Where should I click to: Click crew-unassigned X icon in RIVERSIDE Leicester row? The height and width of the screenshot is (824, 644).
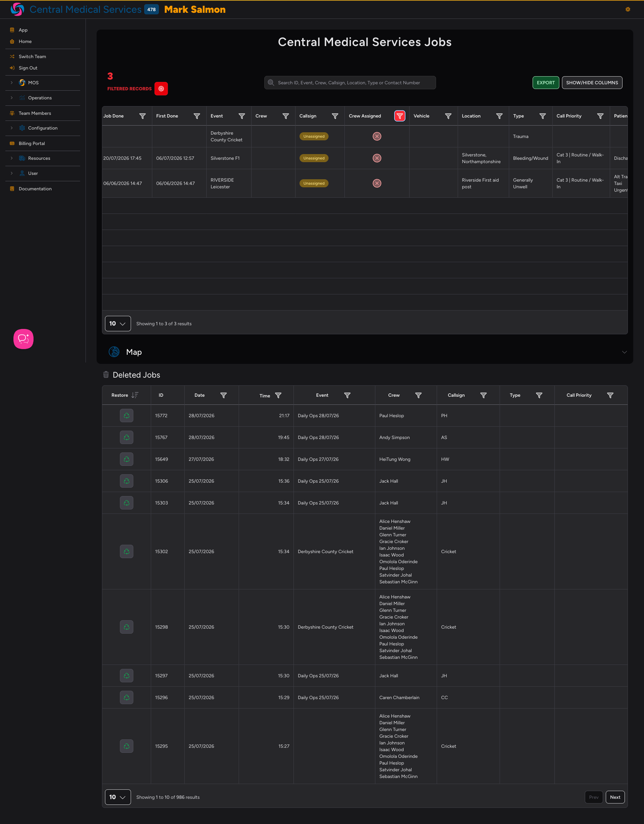(377, 183)
